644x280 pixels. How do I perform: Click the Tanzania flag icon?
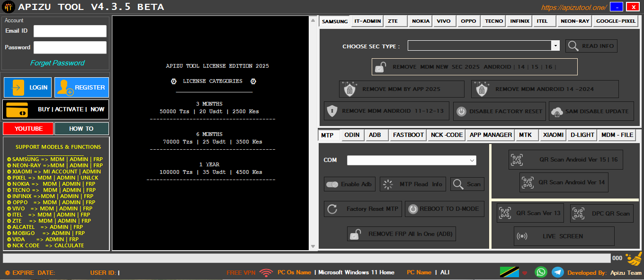point(509,272)
